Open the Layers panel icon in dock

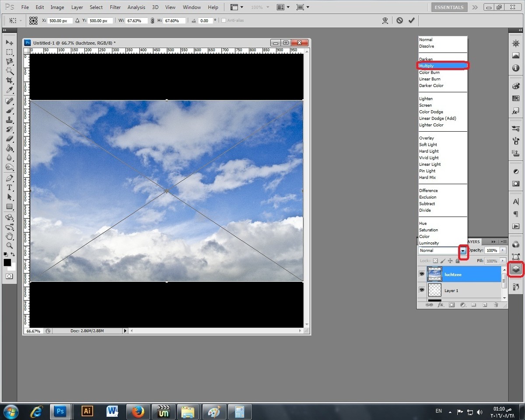[x=516, y=269]
